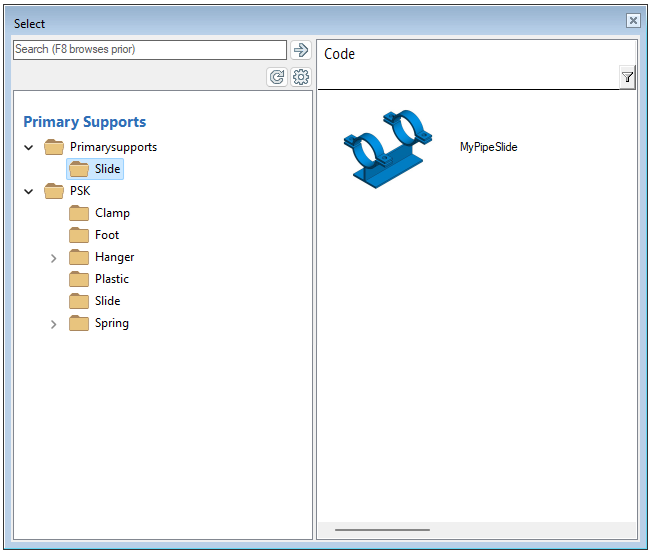This screenshot has width=652, height=553.
Task: Click the refresh icon below search
Action: (x=277, y=77)
